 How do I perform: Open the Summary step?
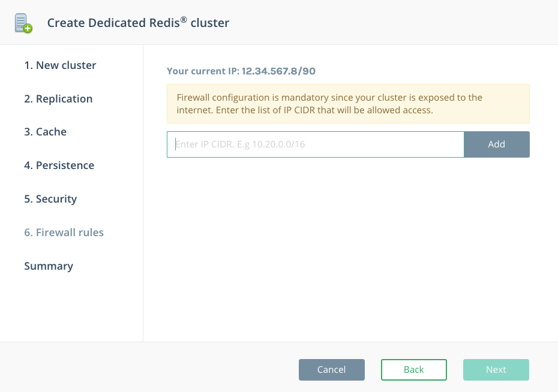click(x=49, y=266)
